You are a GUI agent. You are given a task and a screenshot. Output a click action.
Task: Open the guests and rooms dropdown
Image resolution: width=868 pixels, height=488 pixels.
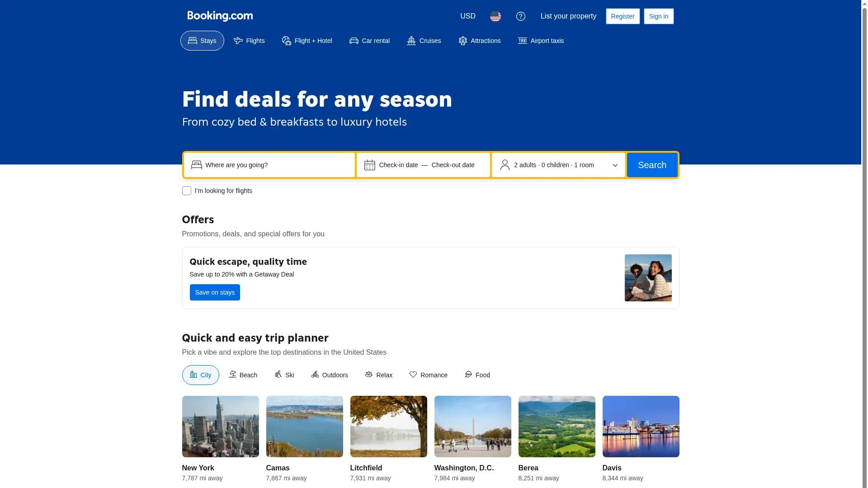click(x=558, y=165)
